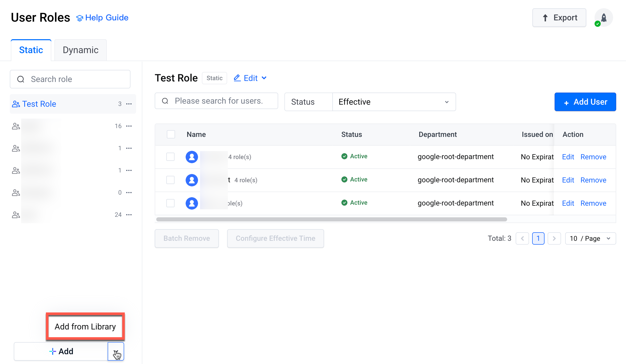Screen dimensions: 626x364
Task: Click the Batch Remove button
Action: click(187, 238)
